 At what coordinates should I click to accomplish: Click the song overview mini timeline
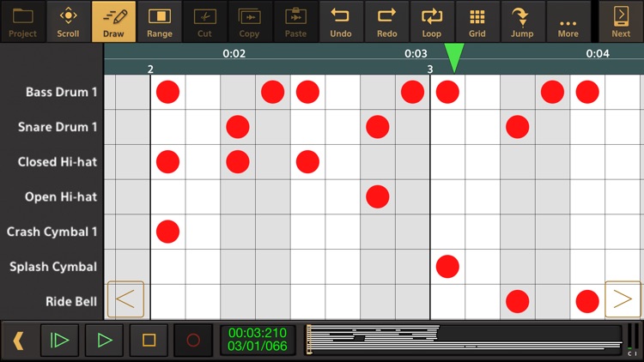click(x=464, y=340)
